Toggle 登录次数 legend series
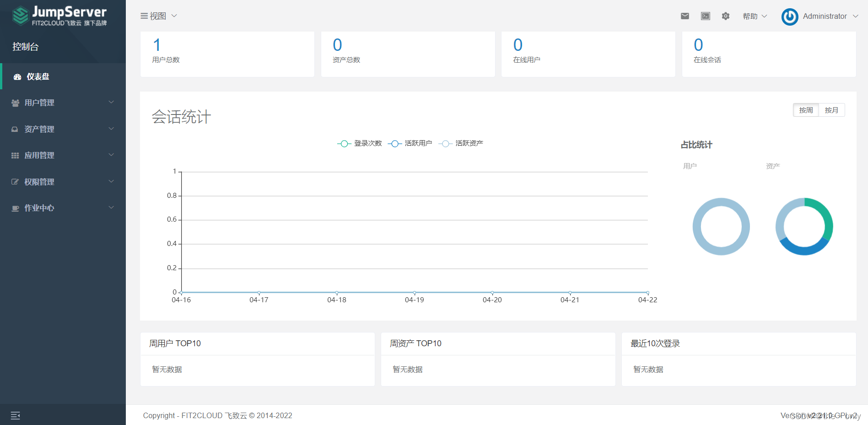Viewport: 868px width, 425px height. tap(360, 143)
